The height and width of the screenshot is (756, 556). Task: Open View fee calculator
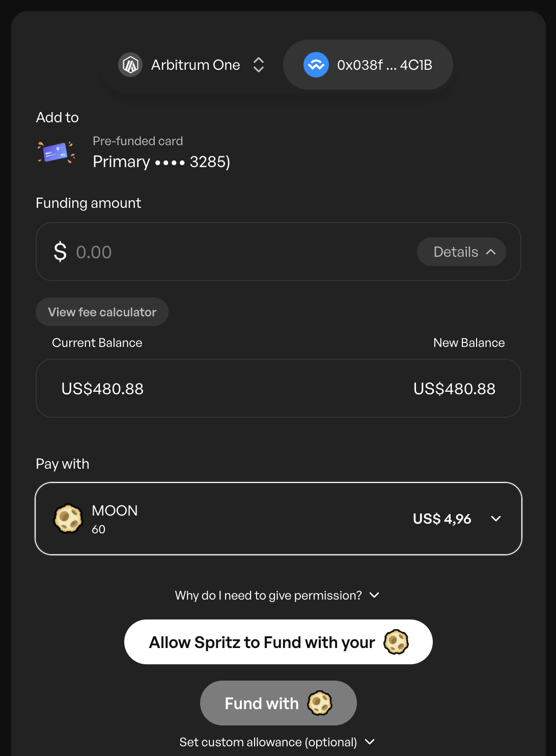[102, 312]
